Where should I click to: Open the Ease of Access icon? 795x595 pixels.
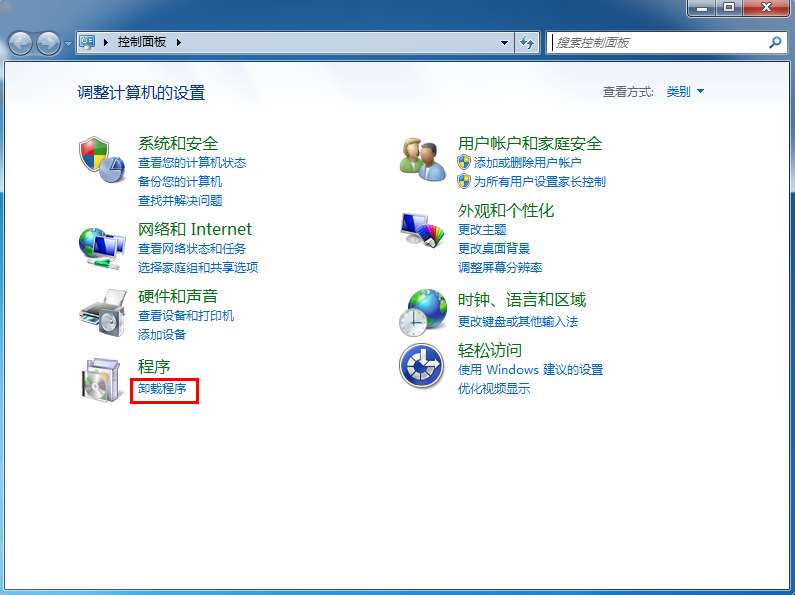[422, 366]
